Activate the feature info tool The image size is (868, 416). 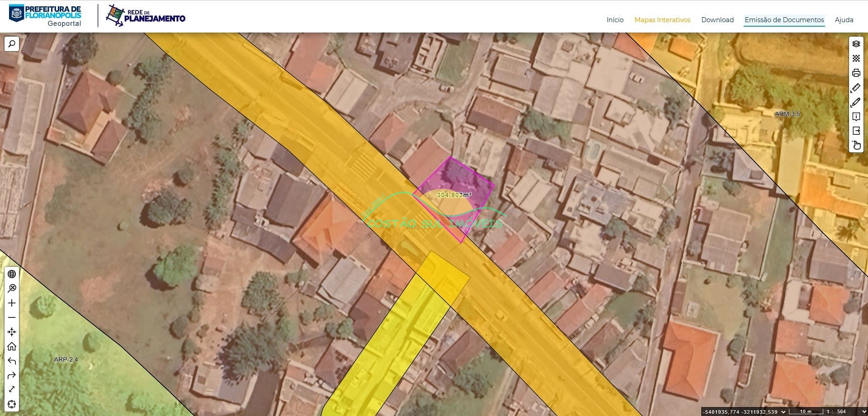coord(856,117)
